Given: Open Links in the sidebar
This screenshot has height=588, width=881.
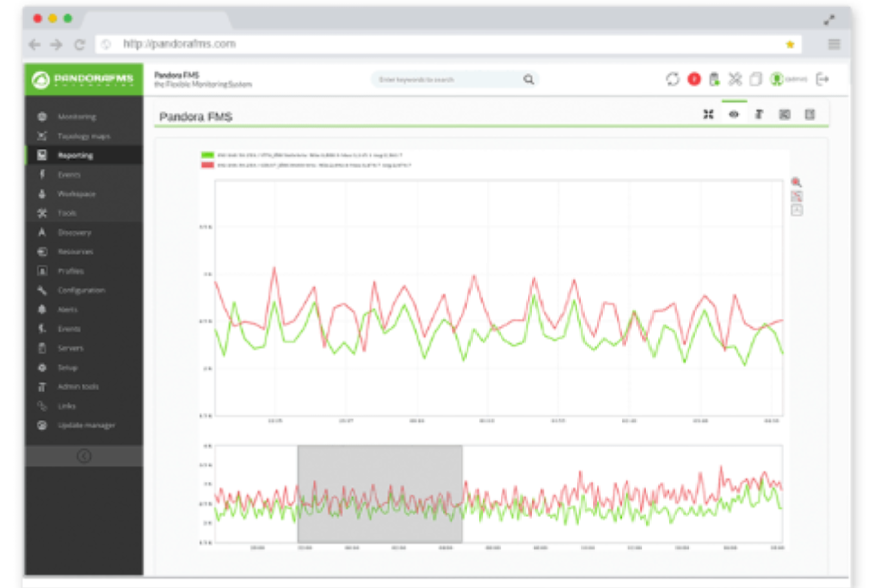Looking at the screenshot, I should 84,406.
